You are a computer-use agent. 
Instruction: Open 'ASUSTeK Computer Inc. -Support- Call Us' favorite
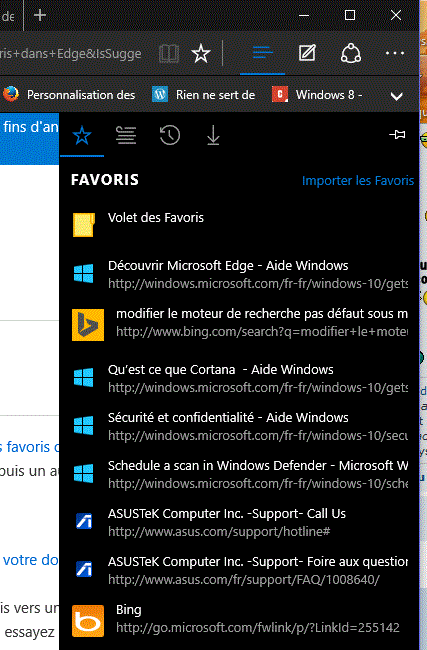pyautogui.click(x=239, y=522)
